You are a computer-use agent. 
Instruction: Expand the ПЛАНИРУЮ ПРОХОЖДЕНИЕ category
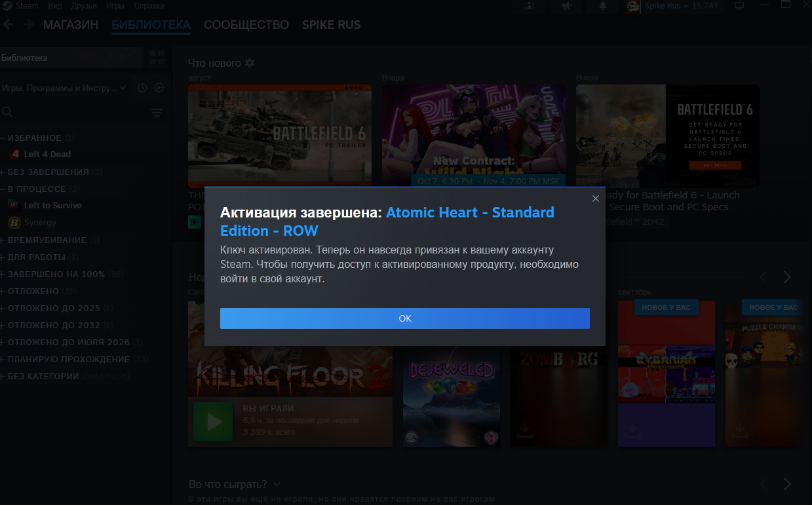pos(75,360)
